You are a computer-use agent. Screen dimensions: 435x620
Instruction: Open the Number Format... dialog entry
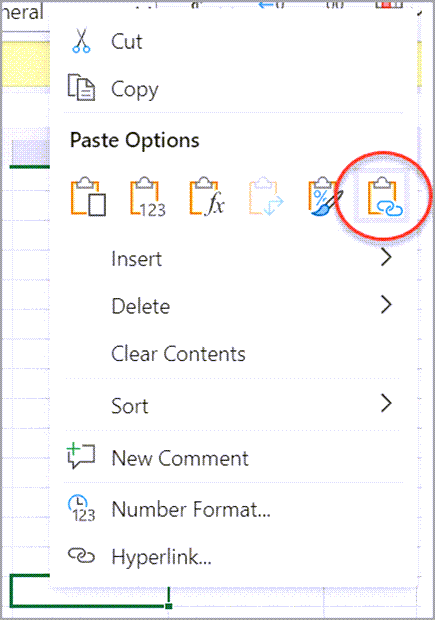191,509
